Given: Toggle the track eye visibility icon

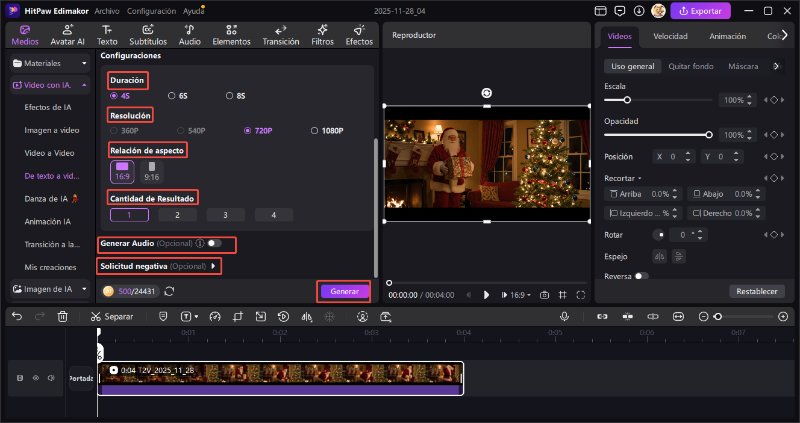Looking at the screenshot, I should click(x=36, y=378).
